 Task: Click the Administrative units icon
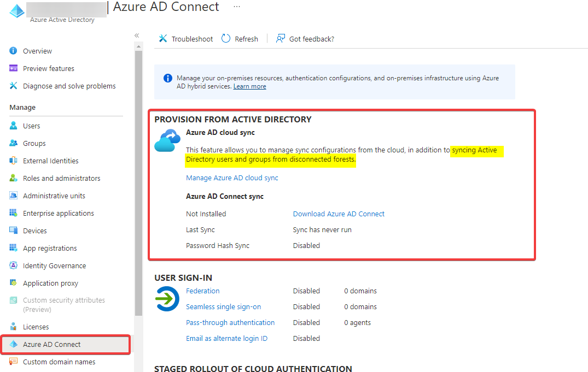[x=13, y=195]
